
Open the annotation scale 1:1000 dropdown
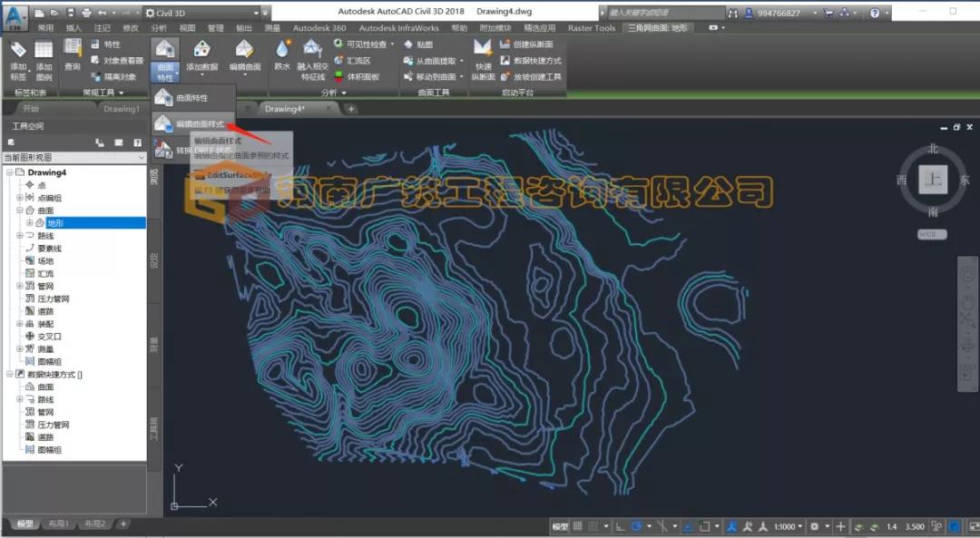pos(788,526)
